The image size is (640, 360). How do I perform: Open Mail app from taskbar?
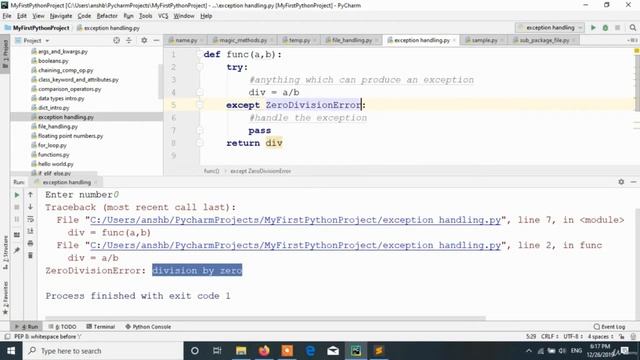(333, 351)
